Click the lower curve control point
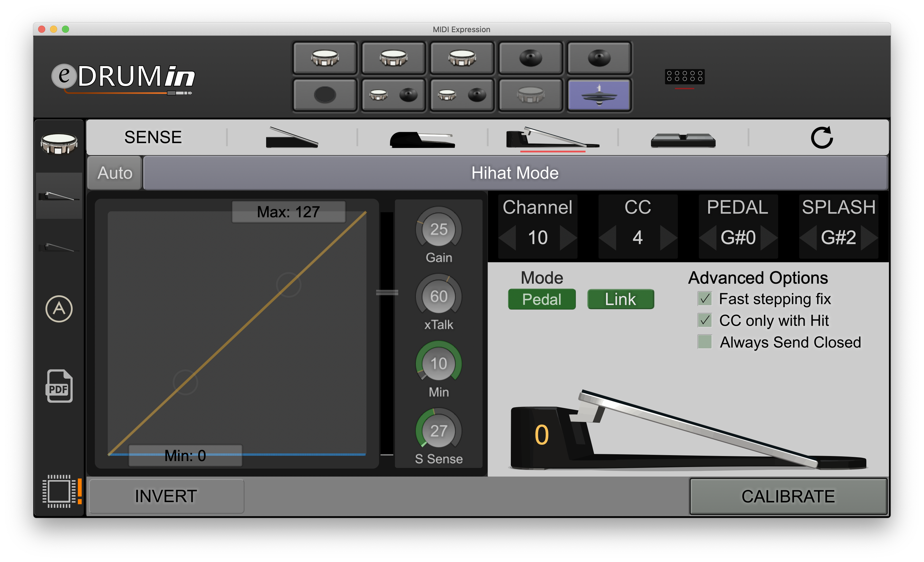The width and height of the screenshot is (924, 562). click(x=185, y=383)
